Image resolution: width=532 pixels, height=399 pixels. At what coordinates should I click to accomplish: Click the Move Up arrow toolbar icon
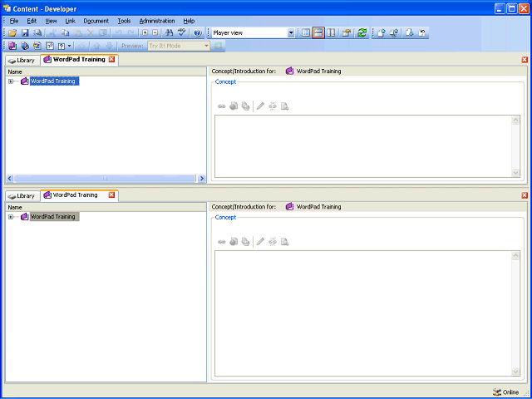(96, 46)
